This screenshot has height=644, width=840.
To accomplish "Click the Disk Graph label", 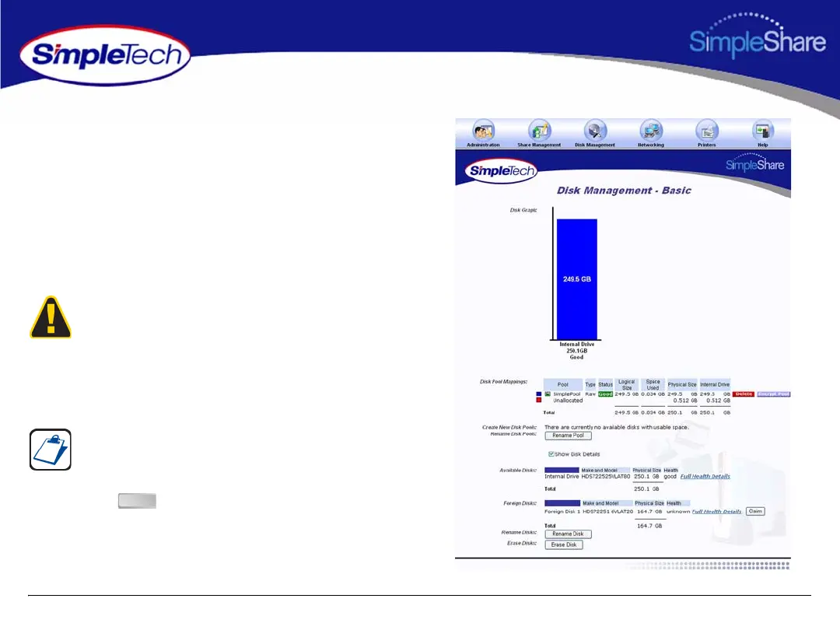I will 523,210.
